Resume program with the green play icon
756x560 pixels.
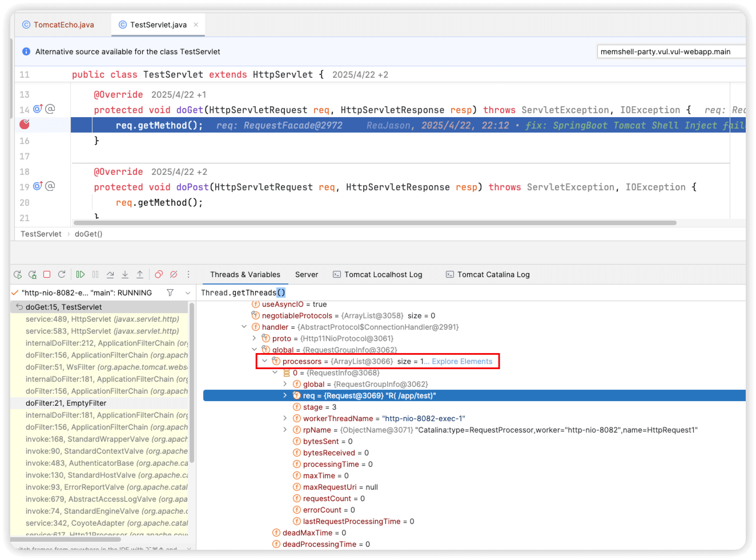click(x=81, y=274)
